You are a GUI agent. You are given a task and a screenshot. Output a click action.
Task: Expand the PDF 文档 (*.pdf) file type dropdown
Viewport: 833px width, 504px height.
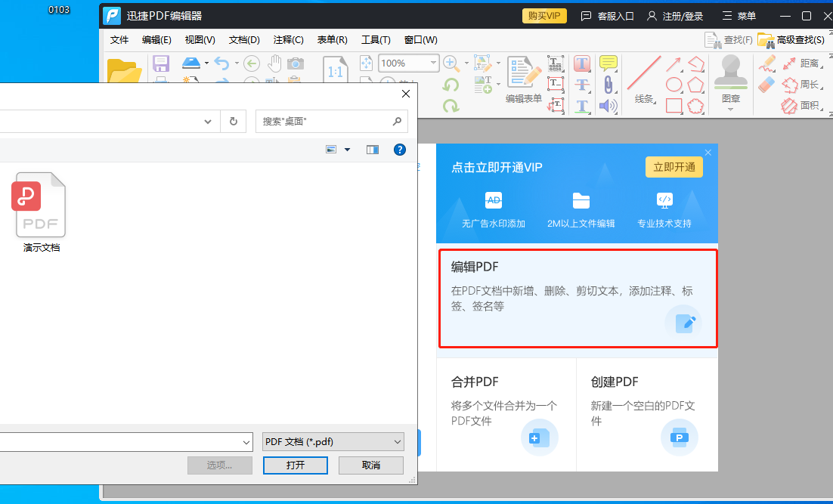(398, 442)
